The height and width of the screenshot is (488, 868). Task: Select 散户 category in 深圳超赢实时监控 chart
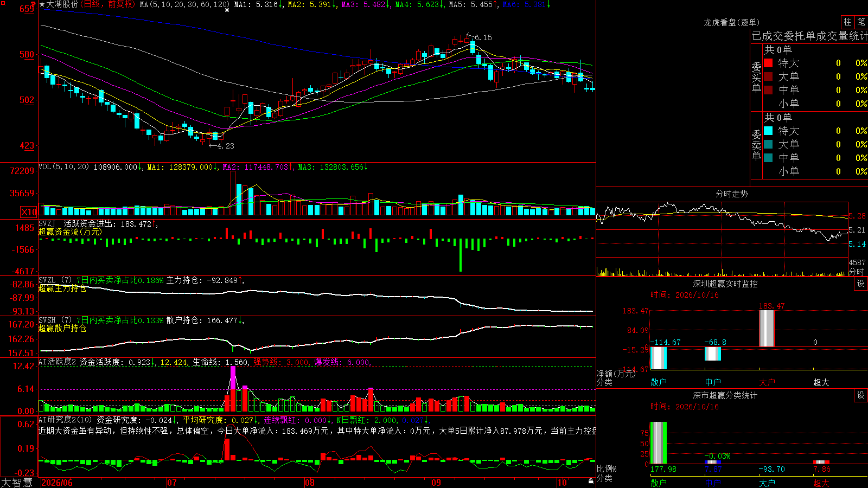659,382
